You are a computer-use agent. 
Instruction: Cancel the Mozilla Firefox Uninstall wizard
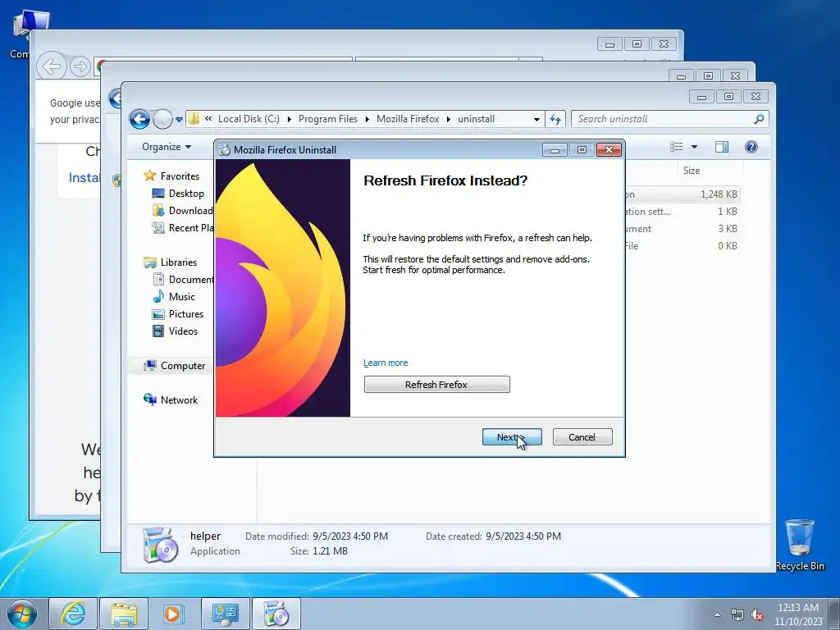tap(582, 437)
